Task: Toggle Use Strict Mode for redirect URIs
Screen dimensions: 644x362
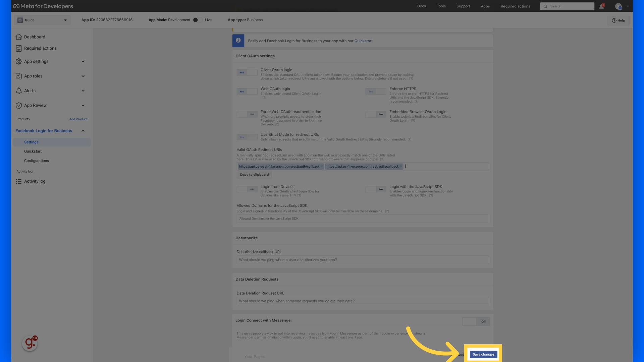Action: pyautogui.click(x=247, y=137)
